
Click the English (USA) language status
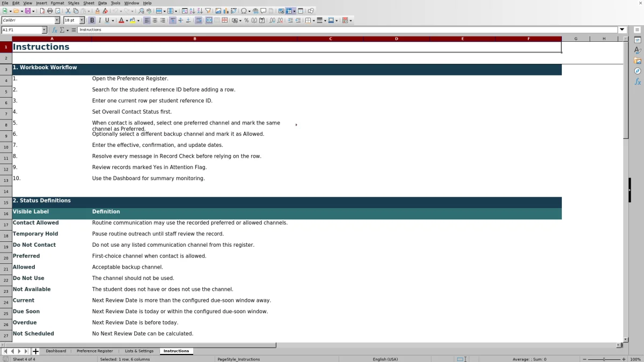pyautogui.click(x=385, y=359)
